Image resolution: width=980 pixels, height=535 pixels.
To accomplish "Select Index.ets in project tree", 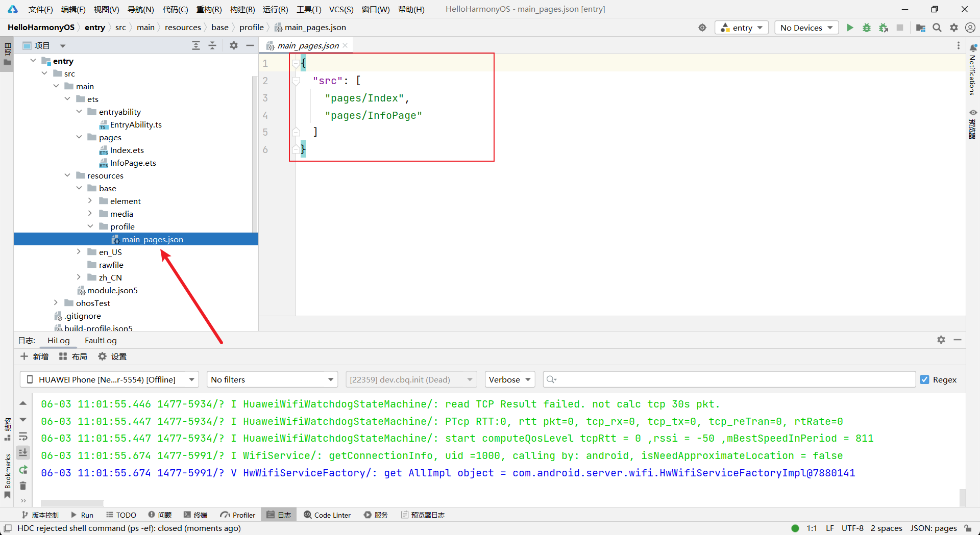I will tap(127, 150).
